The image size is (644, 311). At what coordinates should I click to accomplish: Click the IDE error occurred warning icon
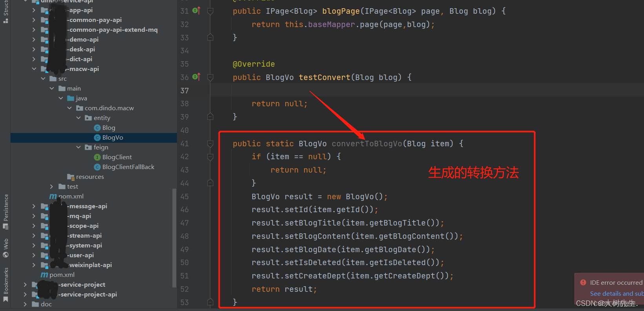(583, 282)
